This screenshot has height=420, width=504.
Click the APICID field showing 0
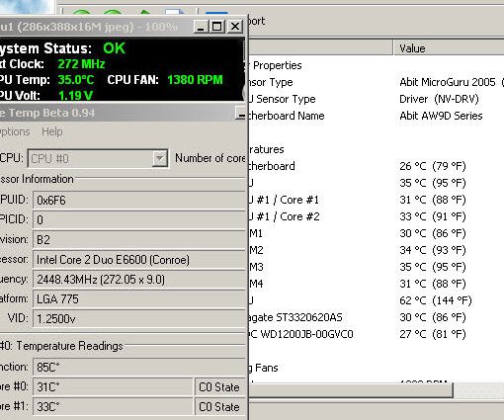coord(139,219)
